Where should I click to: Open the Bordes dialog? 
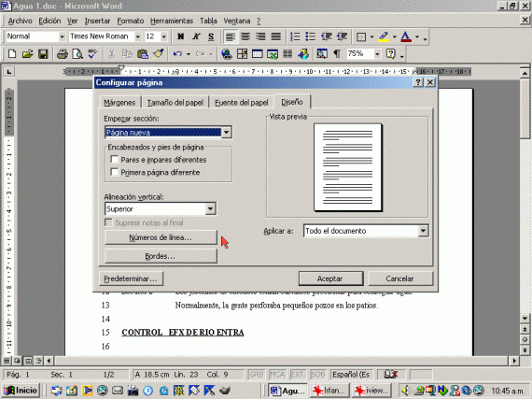click(x=161, y=256)
